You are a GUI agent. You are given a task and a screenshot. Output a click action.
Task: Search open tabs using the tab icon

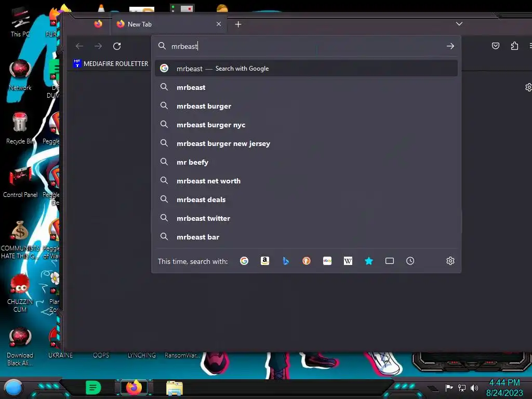pyautogui.click(x=390, y=261)
